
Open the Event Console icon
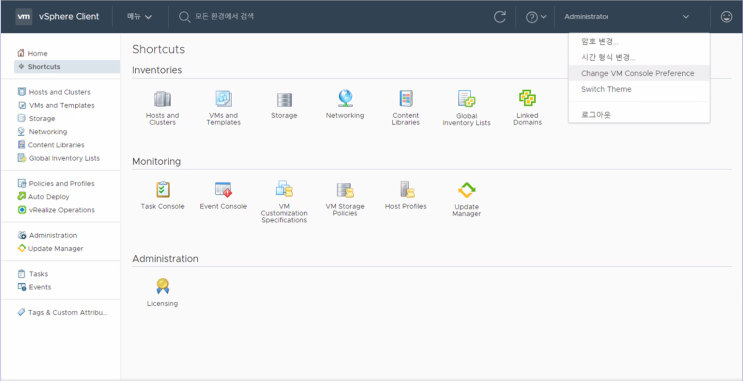(x=223, y=190)
